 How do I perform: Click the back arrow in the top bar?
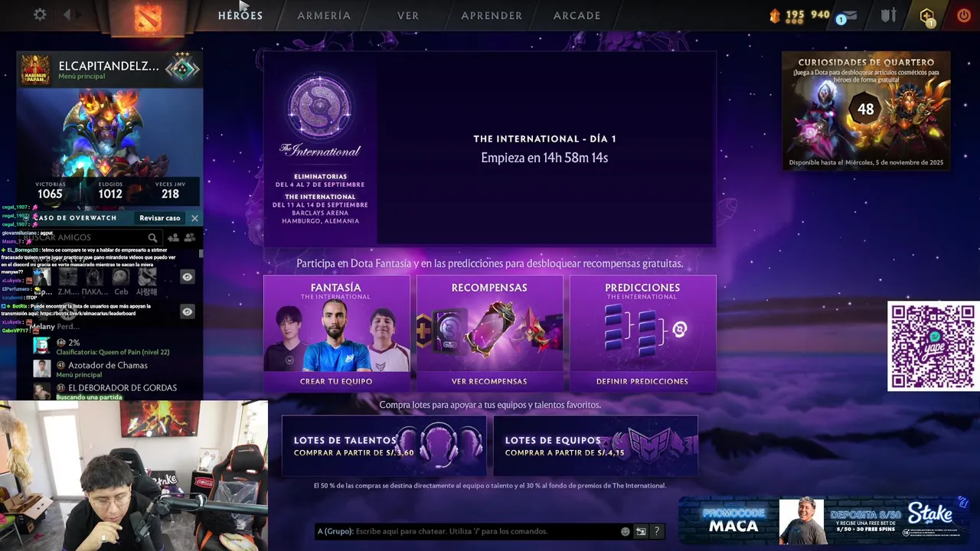pos(67,15)
